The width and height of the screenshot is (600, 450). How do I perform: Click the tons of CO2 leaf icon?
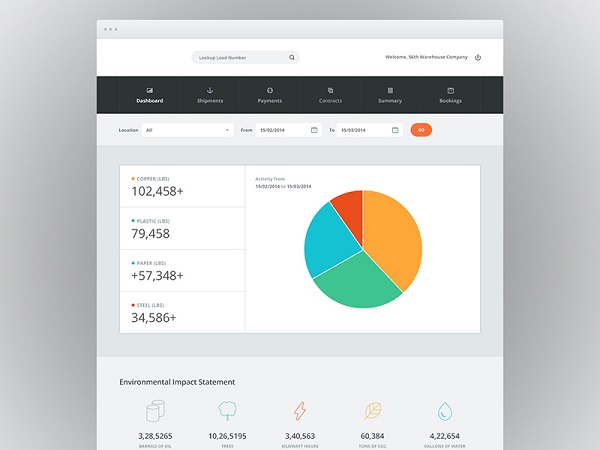click(372, 412)
